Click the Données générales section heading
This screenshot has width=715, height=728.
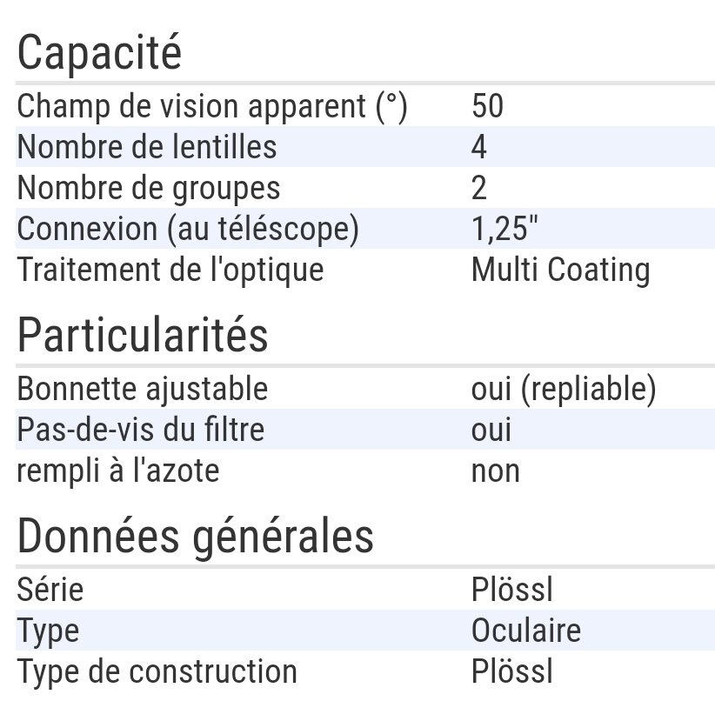pos(195,537)
